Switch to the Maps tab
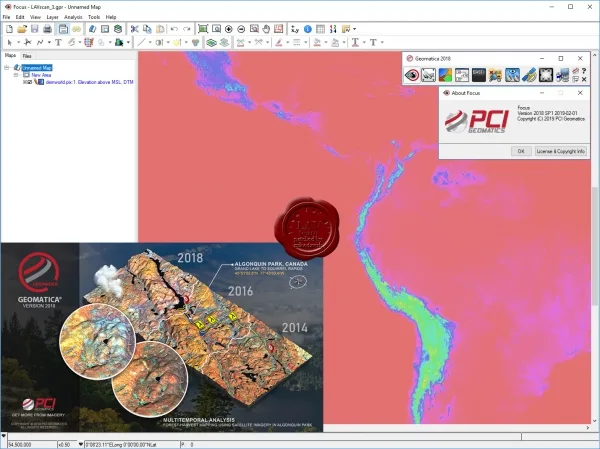Screen dimensions: 600x449 click(x=10, y=56)
